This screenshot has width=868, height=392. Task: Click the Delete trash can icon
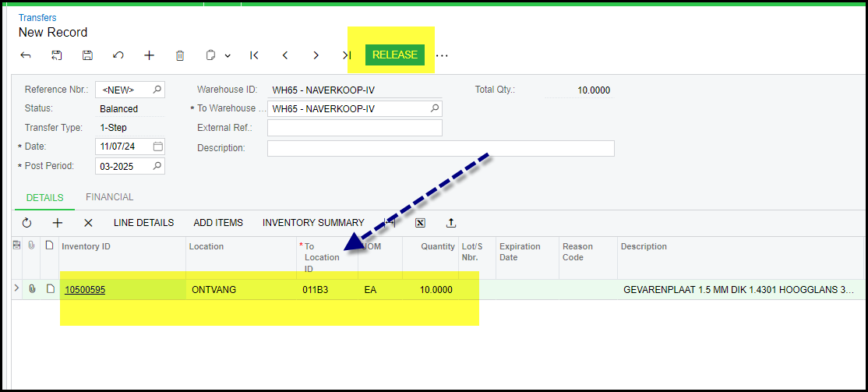180,55
